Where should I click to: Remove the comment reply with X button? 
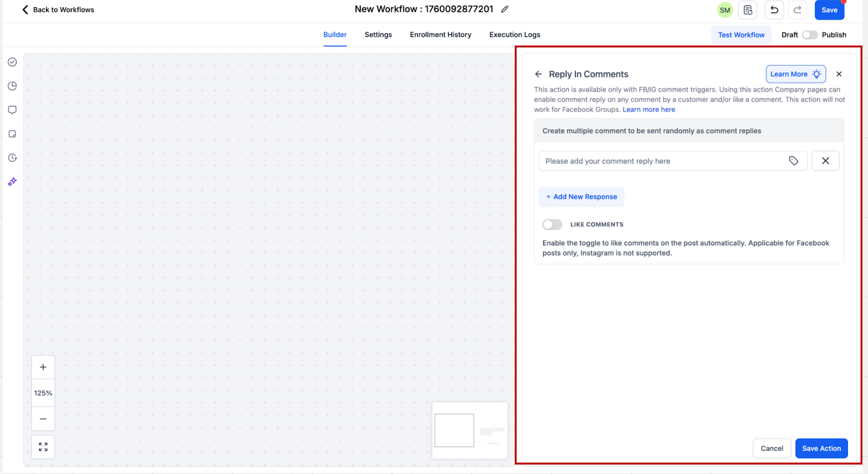click(x=825, y=161)
